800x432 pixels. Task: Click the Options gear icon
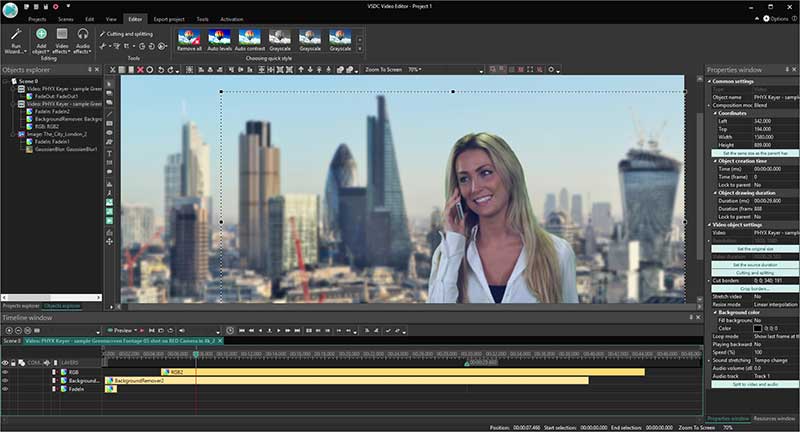point(766,18)
